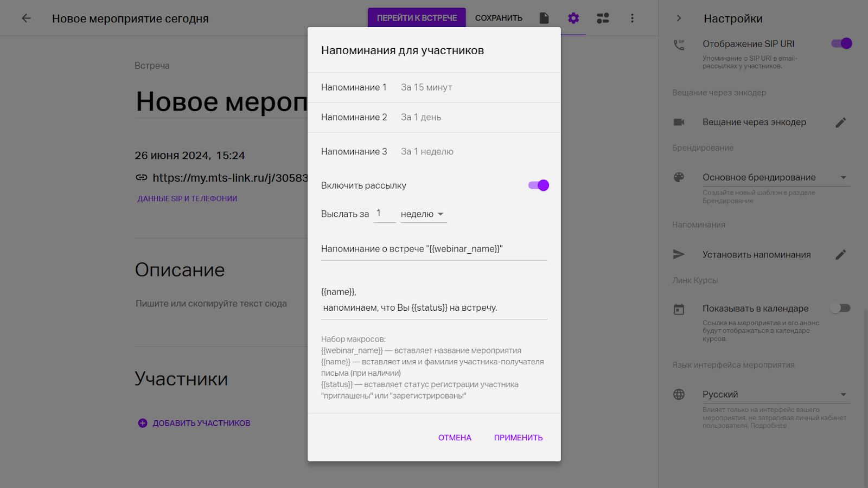Viewport: 868px width, 488px height.
Task: Click the ПРИМЕНИТЬ button
Action: tap(518, 438)
